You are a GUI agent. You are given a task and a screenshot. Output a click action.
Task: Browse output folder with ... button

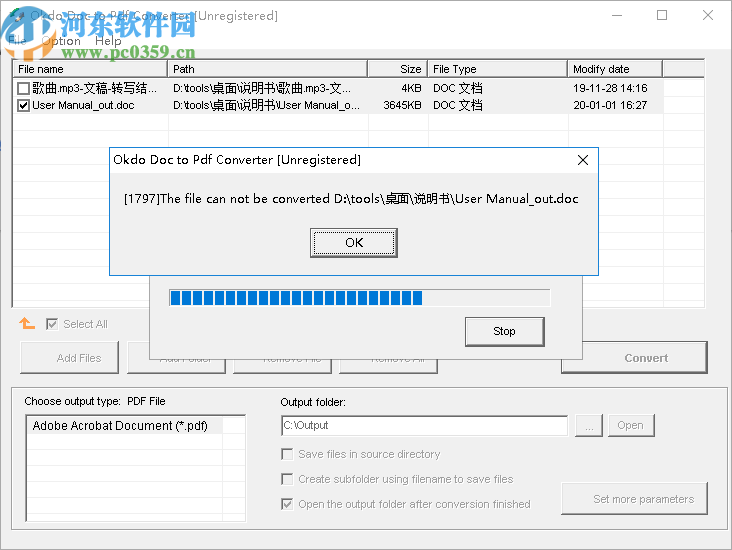coord(589,425)
